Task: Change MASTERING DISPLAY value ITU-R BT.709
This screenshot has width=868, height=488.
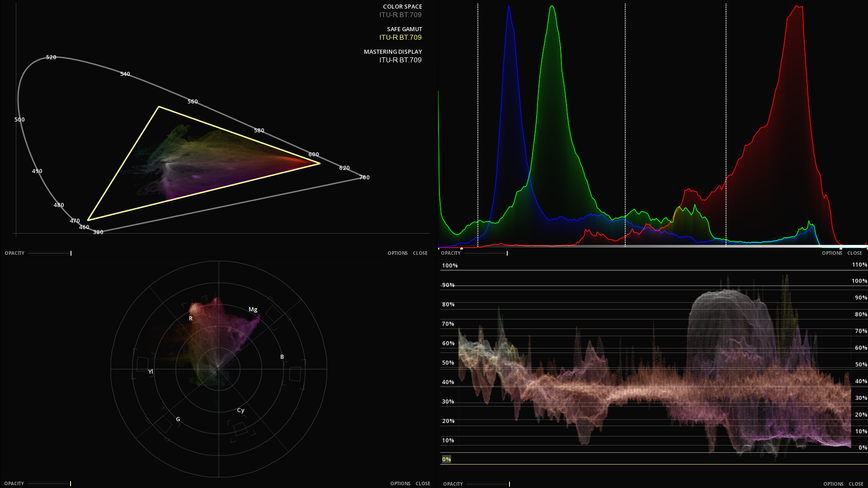Action: pyautogui.click(x=401, y=60)
